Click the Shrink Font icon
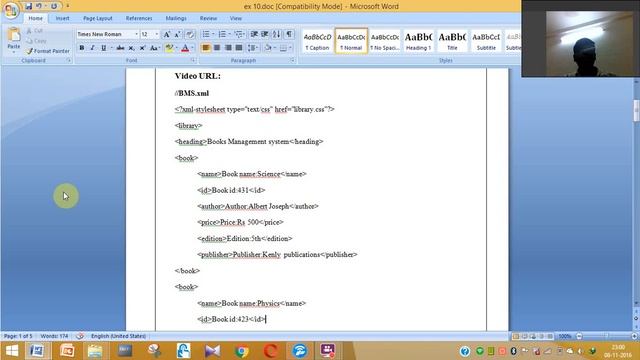Viewport: 640px width, 360px height. (x=178, y=34)
